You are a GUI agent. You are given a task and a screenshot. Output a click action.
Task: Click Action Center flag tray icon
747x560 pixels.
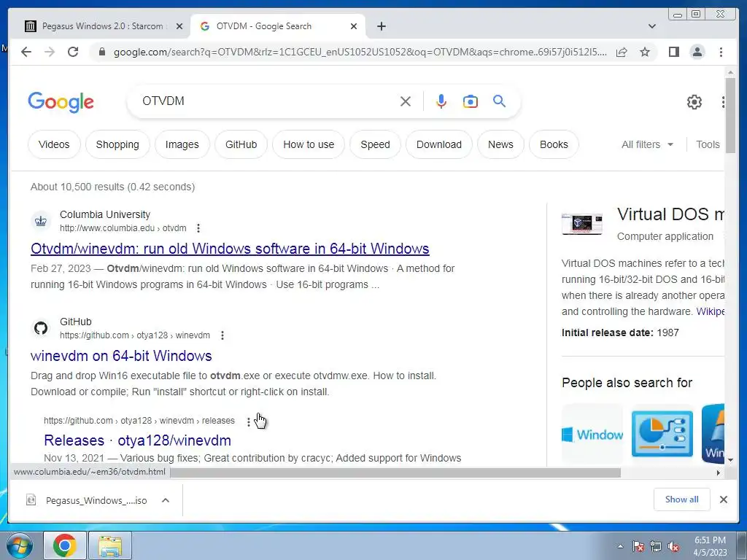[x=638, y=546]
